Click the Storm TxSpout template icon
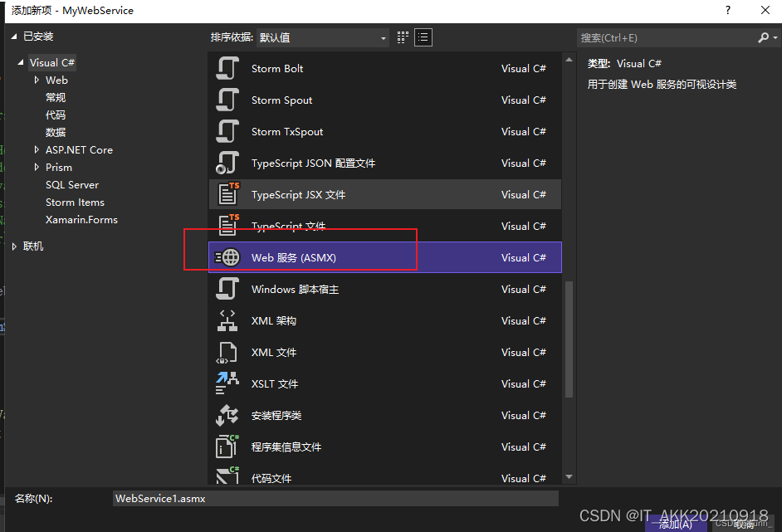This screenshot has height=532, width=782. click(227, 132)
